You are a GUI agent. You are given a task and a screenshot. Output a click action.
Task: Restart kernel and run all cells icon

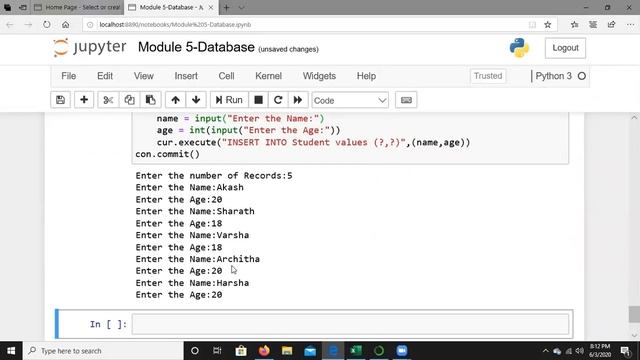[x=298, y=100]
